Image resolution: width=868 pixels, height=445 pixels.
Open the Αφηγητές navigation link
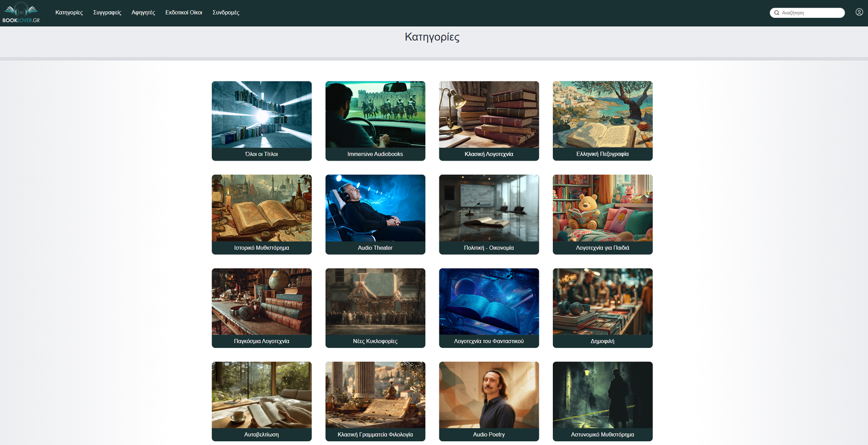143,12
